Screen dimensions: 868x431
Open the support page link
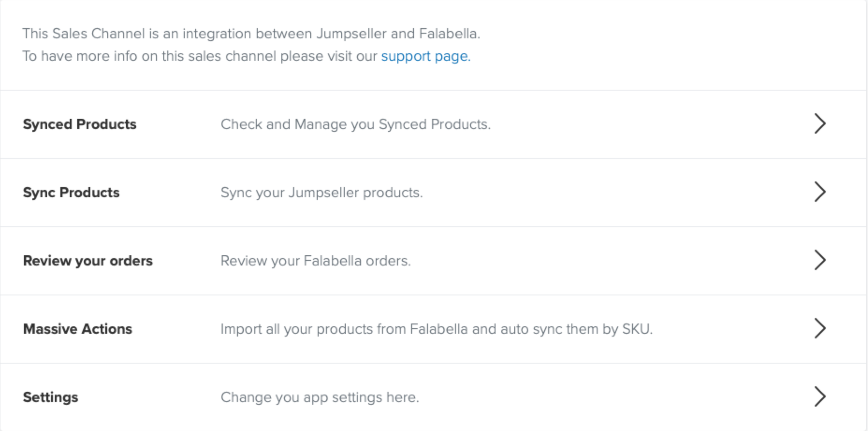coord(425,56)
